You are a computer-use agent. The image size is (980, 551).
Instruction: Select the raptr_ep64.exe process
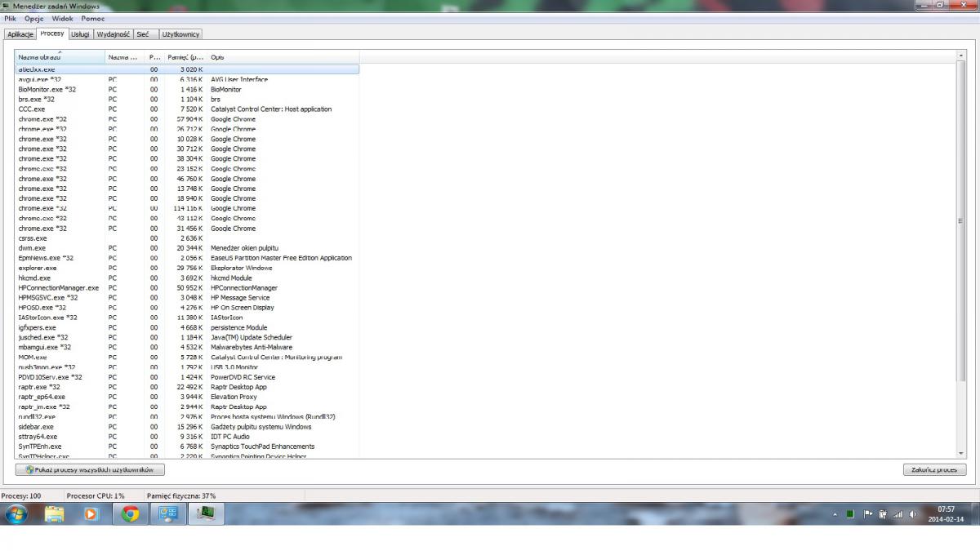tap(188, 397)
